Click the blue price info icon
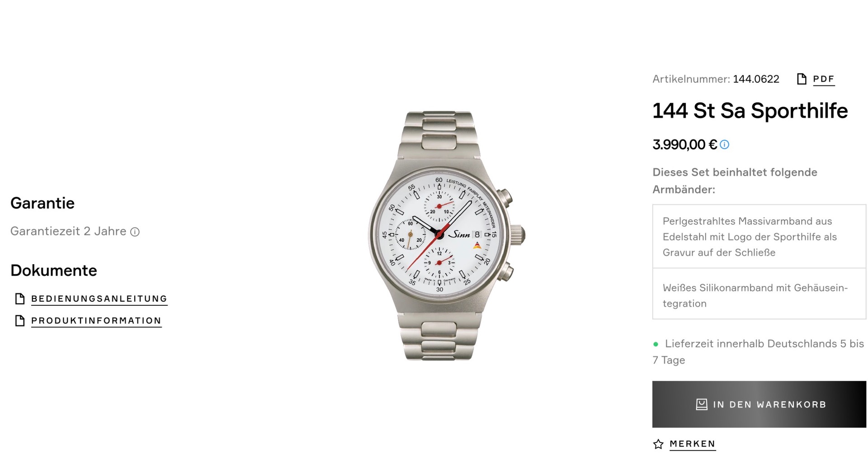868x470 pixels. pyautogui.click(x=724, y=145)
